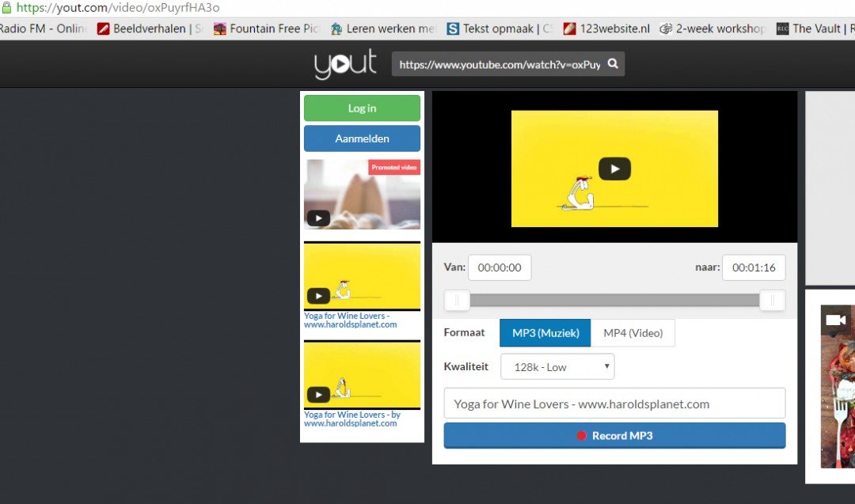Click the Aanmelden button
The width and height of the screenshot is (855, 504).
point(362,138)
